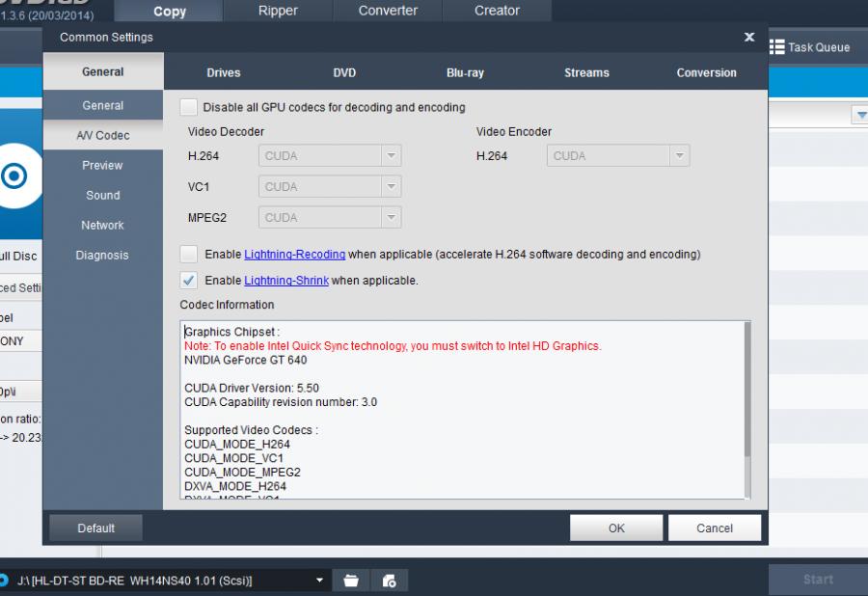The width and height of the screenshot is (868, 596).
Task: Open the Blu-ray settings tab
Action: coord(465,72)
